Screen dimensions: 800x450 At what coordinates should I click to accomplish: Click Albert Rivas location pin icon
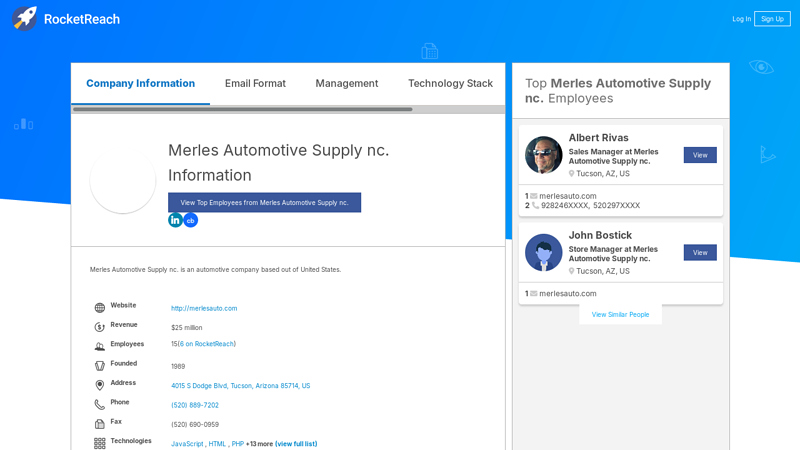point(571,173)
